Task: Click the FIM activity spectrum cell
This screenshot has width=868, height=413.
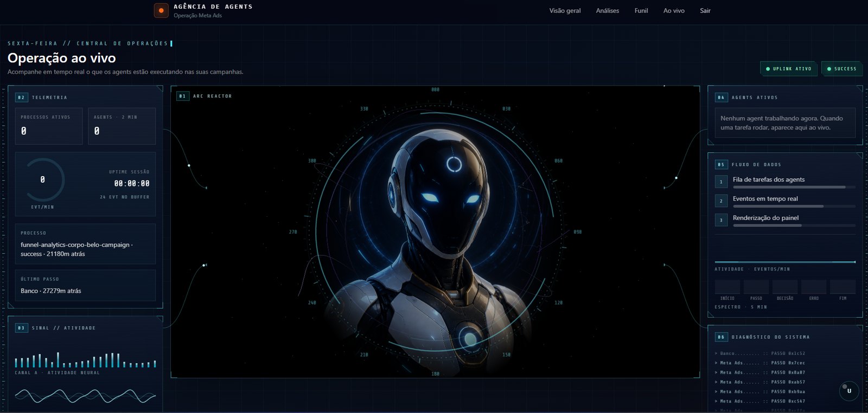Action: point(843,287)
